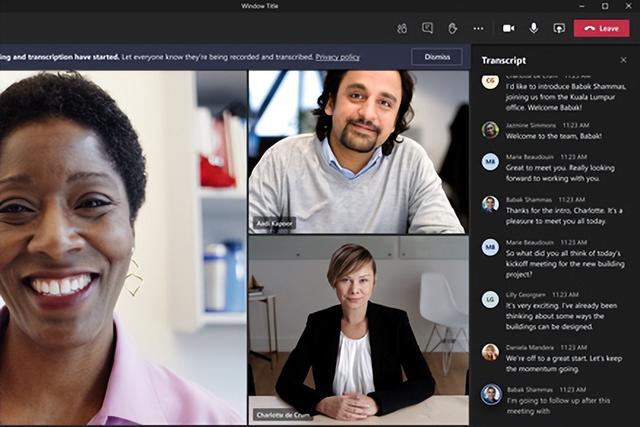Click the 'Thanks for the intro, Charlotte' message

[564, 216]
